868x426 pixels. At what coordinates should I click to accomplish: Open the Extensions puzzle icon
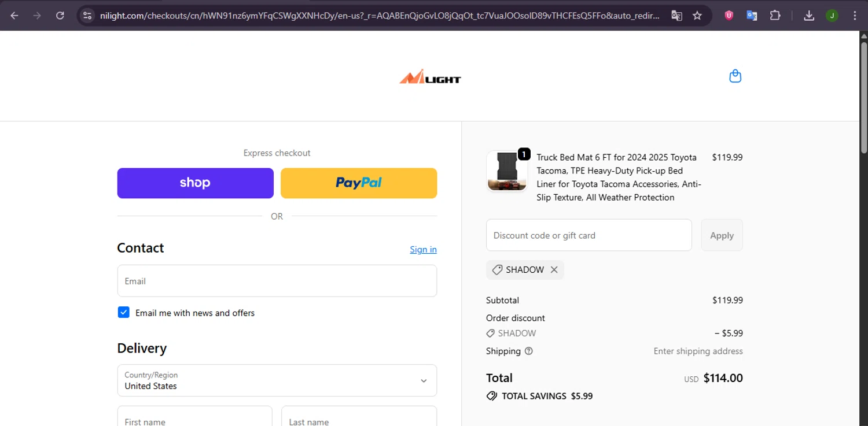(x=775, y=16)
